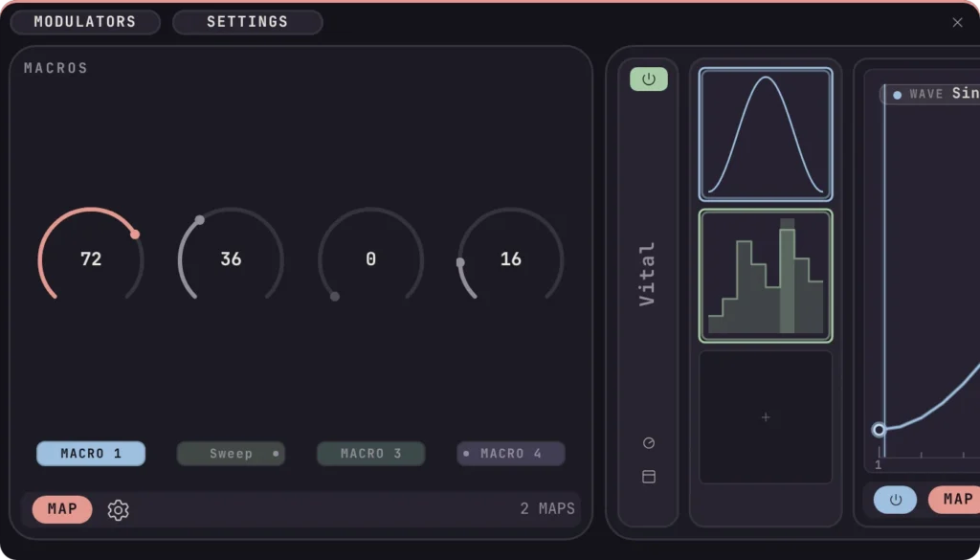The width and height of the screenshot is (980, 560).
Task: Select the sine curve modulator thumbnail
Action: [x=766, y=134]
